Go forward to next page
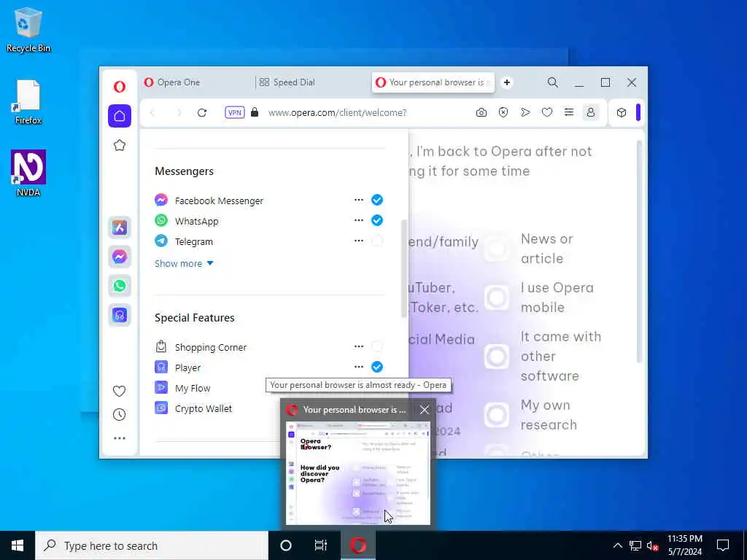The image size is (747, 560). [x=179, y=113]
